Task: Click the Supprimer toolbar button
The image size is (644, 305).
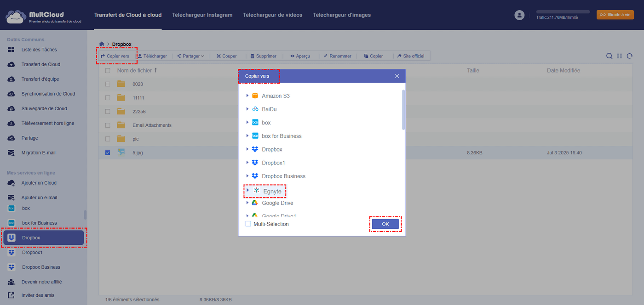Action: [x=264, y=56]
